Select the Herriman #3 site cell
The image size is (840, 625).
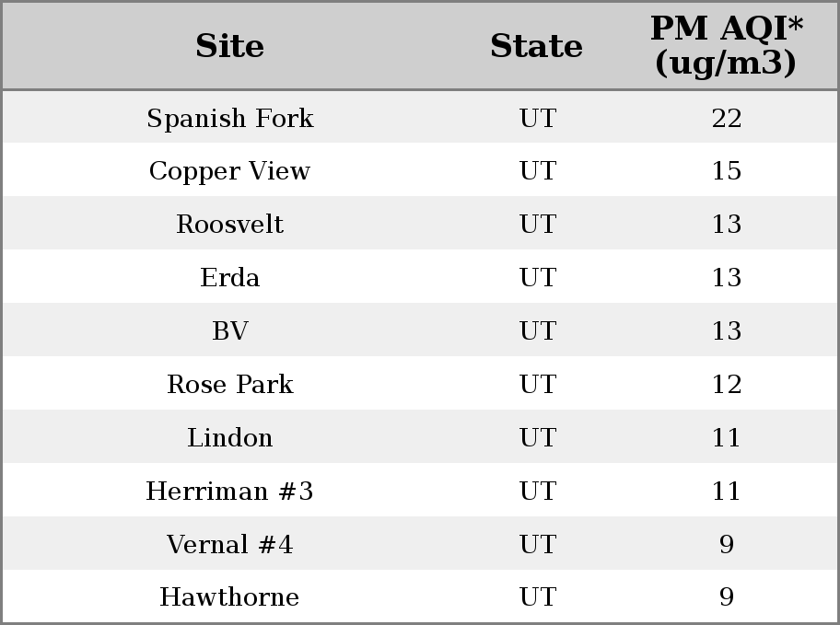[x=230, y=492]
